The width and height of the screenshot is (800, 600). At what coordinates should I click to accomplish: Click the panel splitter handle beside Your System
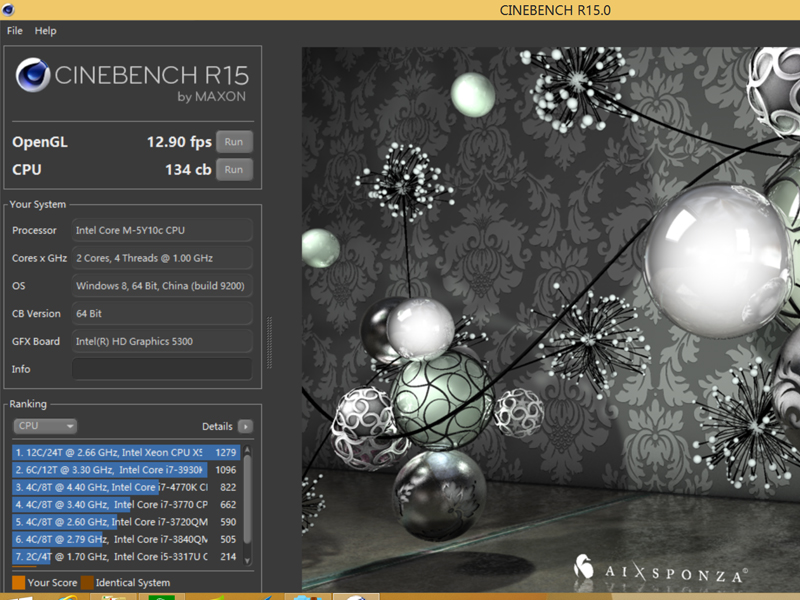click(x=269, y=342)
